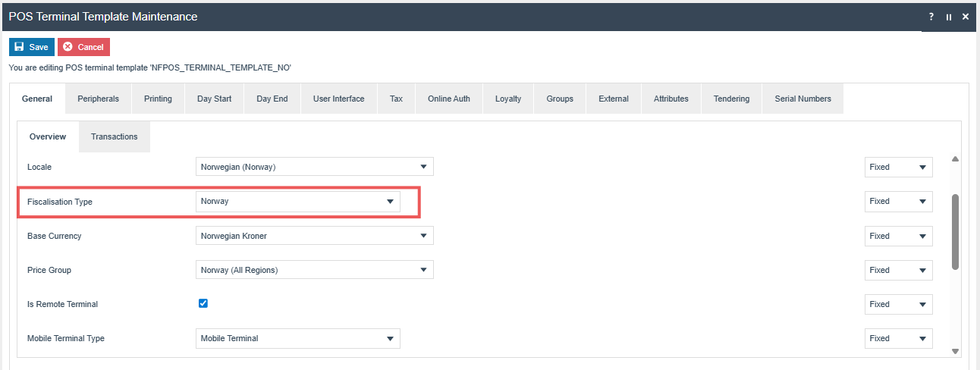This screenshot has height=370, width=980.
Task: Click the Mobile Terminal Type label
Action: [66, 338]
